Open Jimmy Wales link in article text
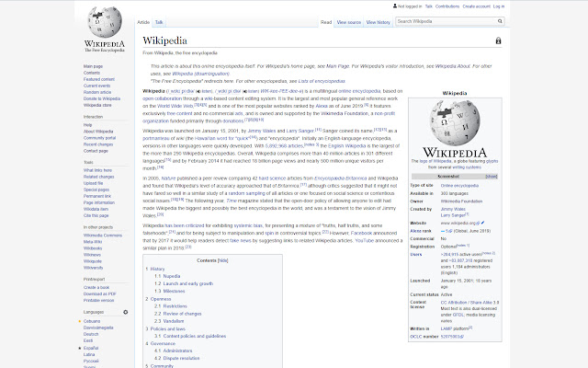The image size is (588, 368). pos(261,131)
